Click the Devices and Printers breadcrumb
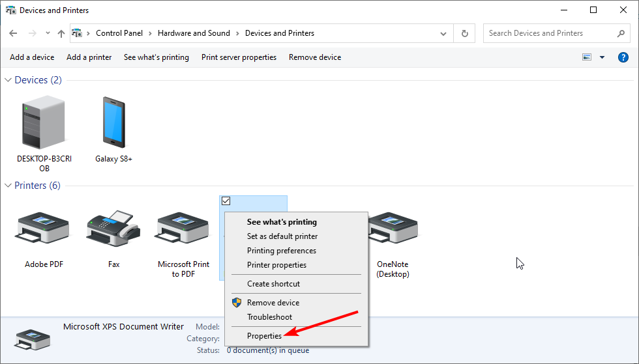Screen dimensions: 639x364 [280, 33]
